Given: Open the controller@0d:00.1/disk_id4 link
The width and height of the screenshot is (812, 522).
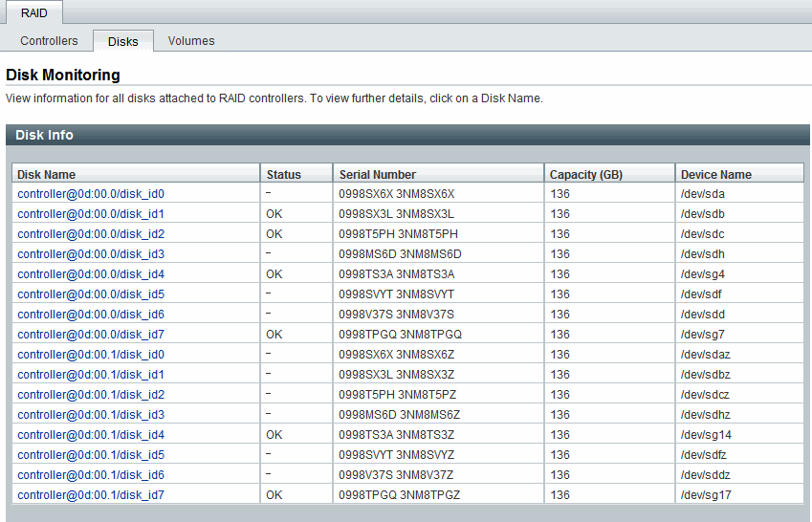Looking at the screenshot, I should (91, 435).
